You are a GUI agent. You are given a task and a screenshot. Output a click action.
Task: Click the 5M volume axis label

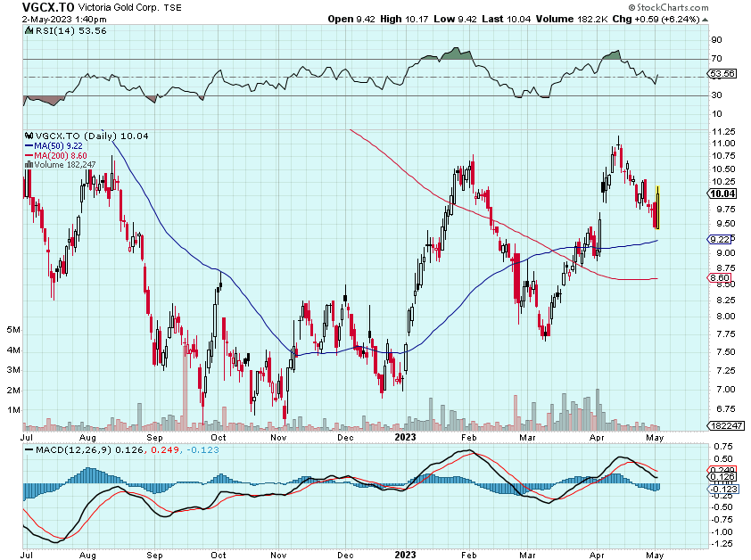pyautogui.click(x=13, y=330)
